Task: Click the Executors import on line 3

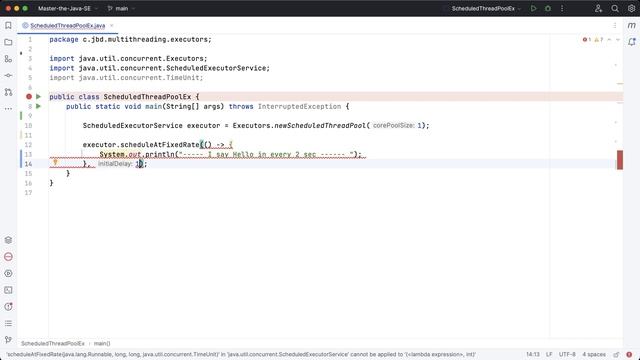Action: (128, 58)
